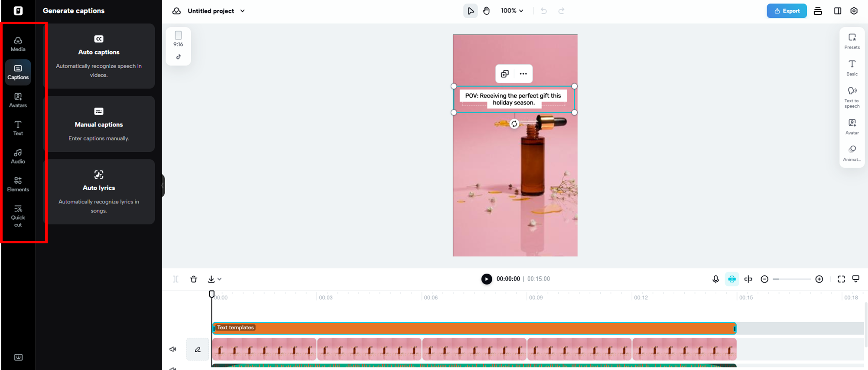Choose Manual captions option
The image size is (868, 370).
click(x=99, y=124)
